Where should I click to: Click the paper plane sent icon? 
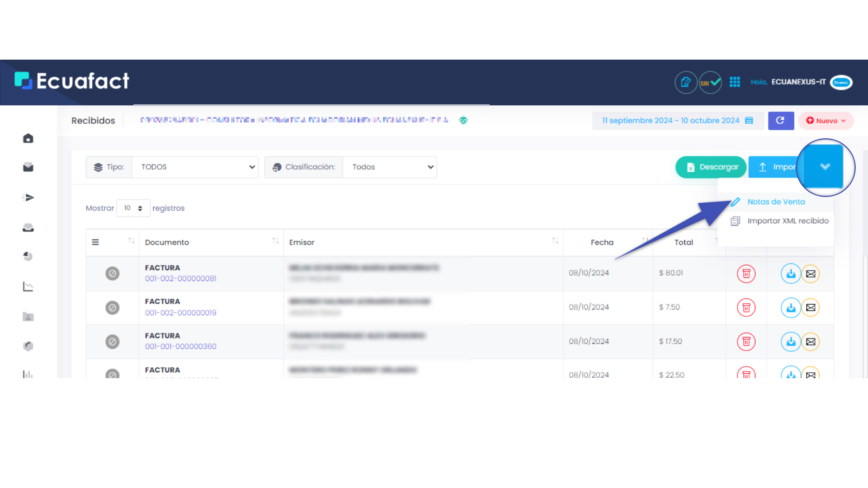(x=28, y=197)
